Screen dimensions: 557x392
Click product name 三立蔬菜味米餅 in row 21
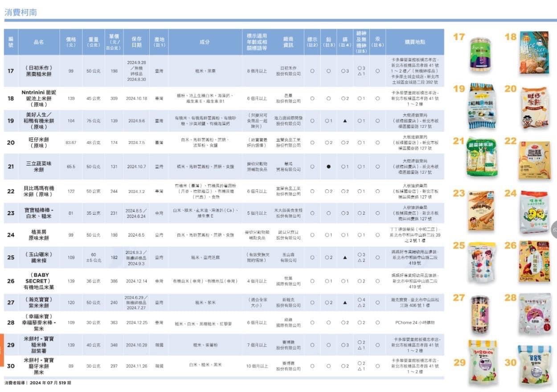pyautogui.click(x=39, y=167)
